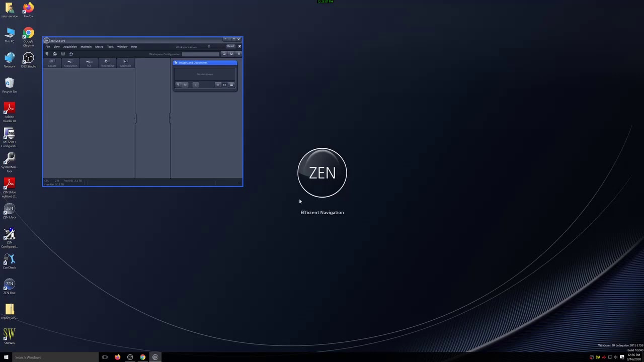
Task: Click the Workspace Configuration field
Action: point(200,54)
